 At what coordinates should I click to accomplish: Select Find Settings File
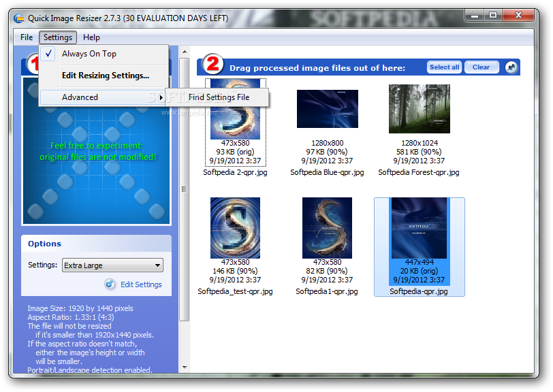point(219,97)
